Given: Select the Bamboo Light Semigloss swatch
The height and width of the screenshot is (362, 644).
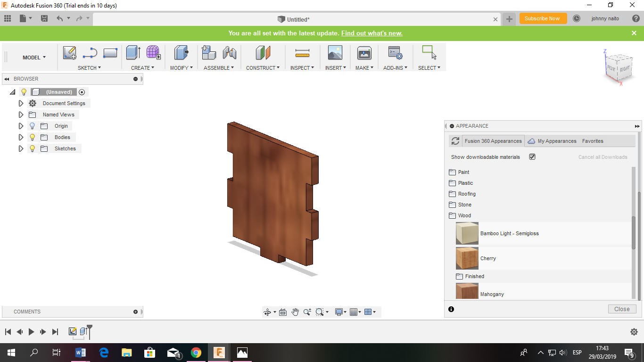Looking at the screenshot, I should [467, 233].
